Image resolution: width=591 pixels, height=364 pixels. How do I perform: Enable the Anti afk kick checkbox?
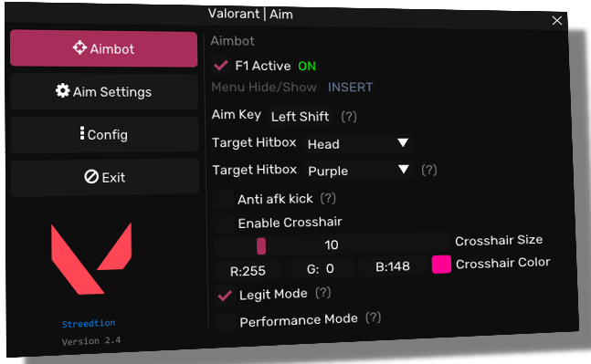[223, 199]
